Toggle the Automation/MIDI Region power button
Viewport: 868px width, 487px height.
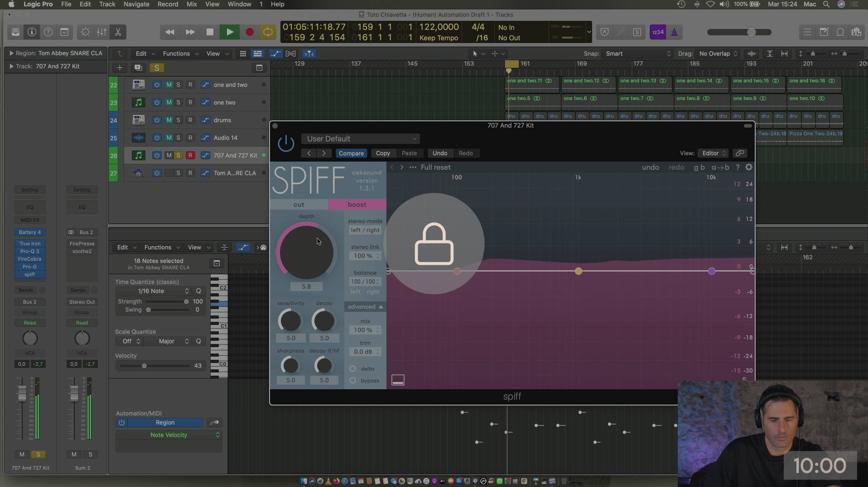tap(121, 422)
